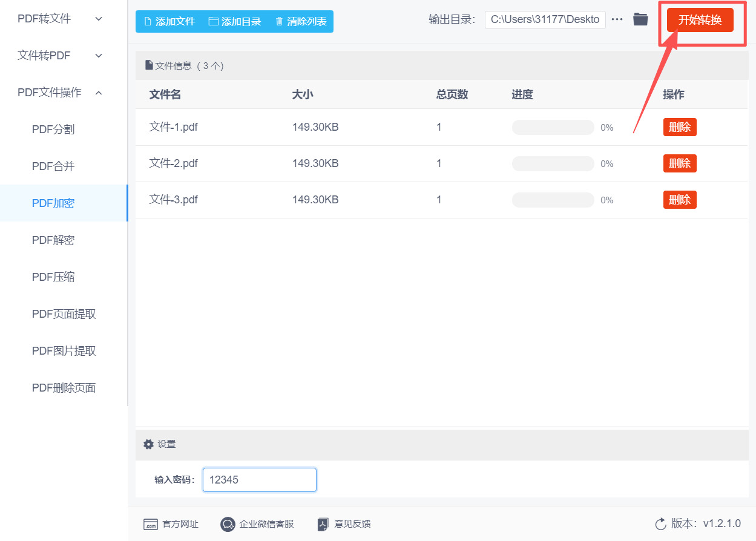Click the 添加文件 button
This screenshot has width=756, height=541.
[169, 22]
